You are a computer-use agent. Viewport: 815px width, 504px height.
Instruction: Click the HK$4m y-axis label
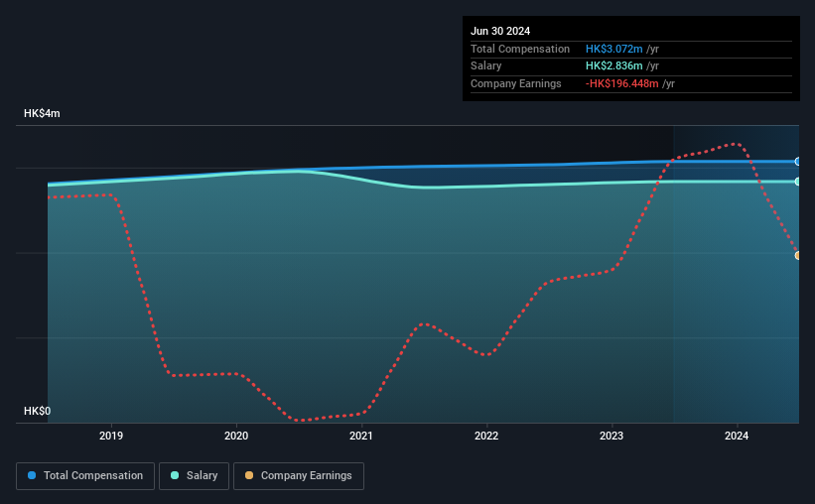coord(42,114)
